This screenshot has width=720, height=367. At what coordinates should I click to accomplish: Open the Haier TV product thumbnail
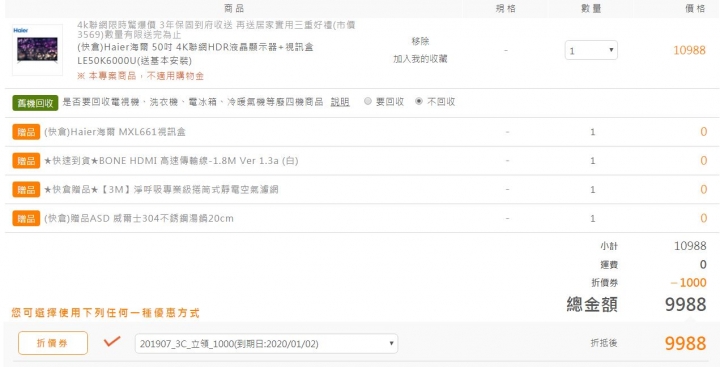click(37, 50)
